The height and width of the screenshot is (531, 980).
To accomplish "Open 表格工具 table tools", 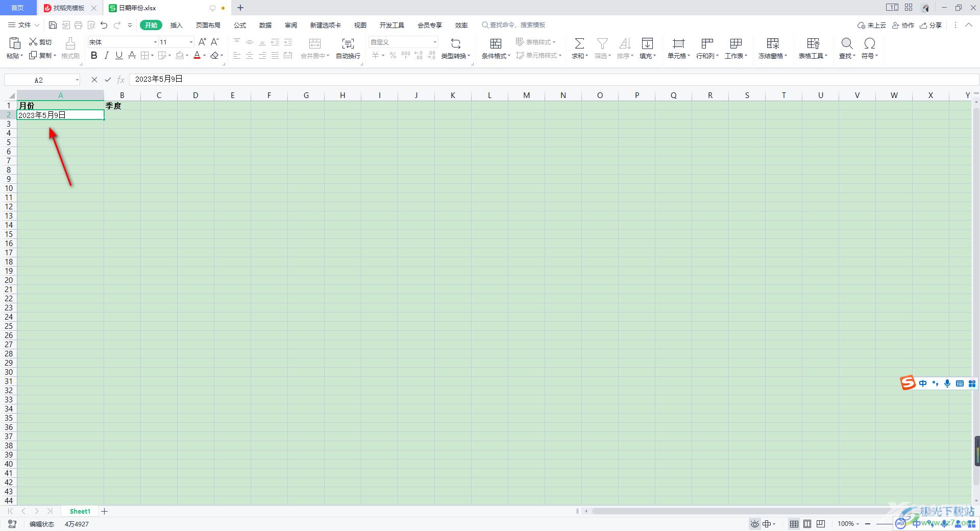I will (x=813, y=49).
